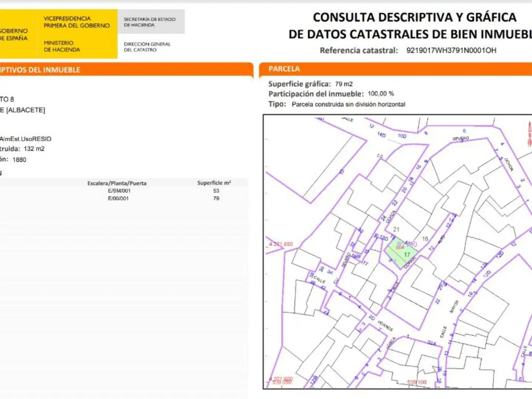This screenshot has height=399, width=532.
Task: Select parcel number 16 on the map
Action: click(x=425, y=239)
